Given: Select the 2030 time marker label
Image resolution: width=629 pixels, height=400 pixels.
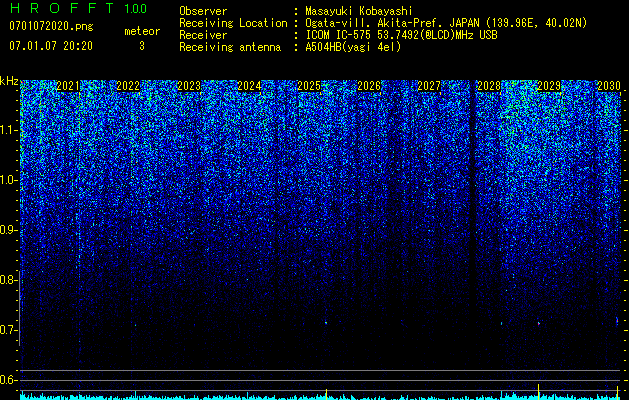Looking at the screenshot, I should (x=609, y=86).
